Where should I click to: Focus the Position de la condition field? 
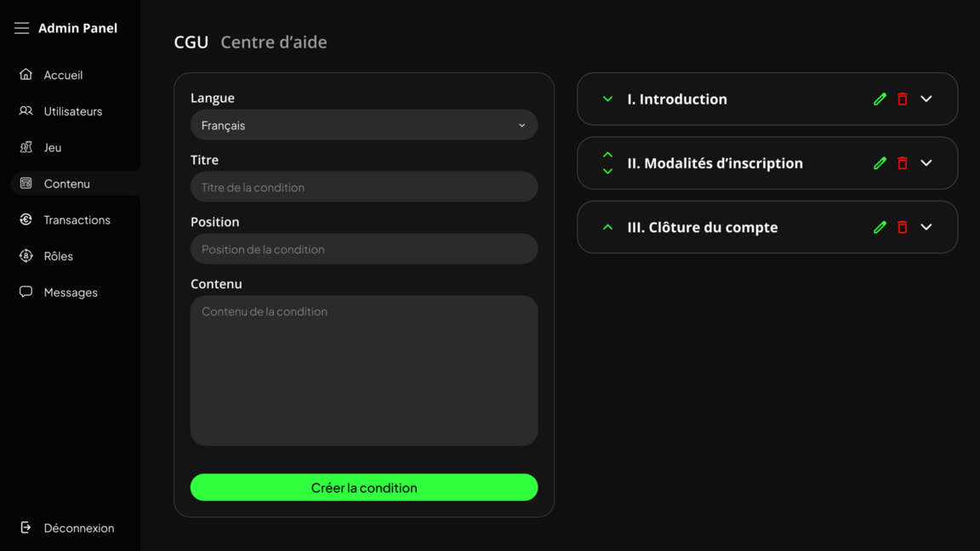[364, 248]
